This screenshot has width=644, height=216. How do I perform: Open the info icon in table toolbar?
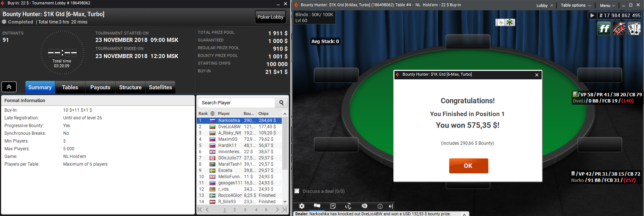coord(380,206)
